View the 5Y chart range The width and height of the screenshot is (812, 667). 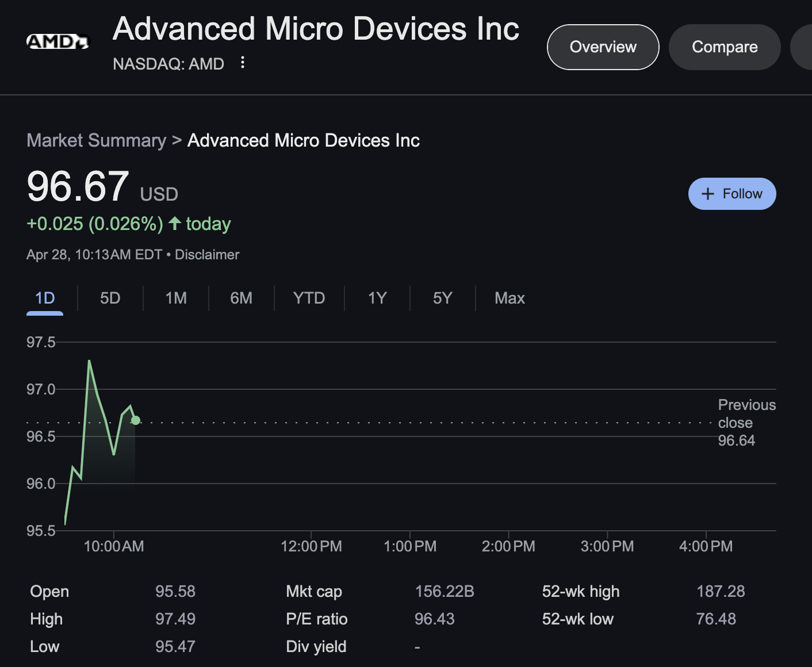tap(442, 298)
